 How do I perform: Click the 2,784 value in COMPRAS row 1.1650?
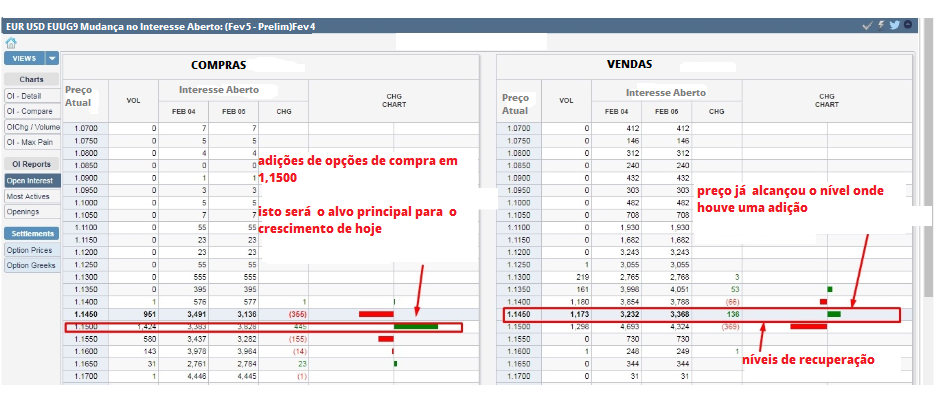pyautogui.click(x=246, y=364)
